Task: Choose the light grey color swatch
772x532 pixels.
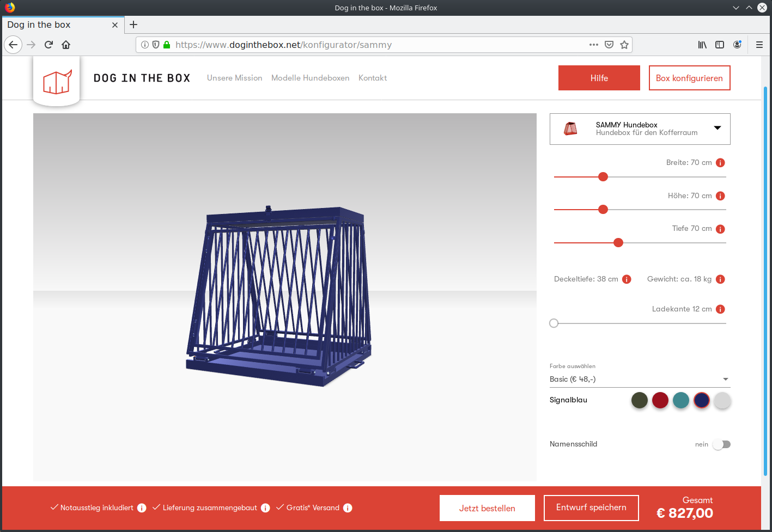Action: tap(722, 400)
